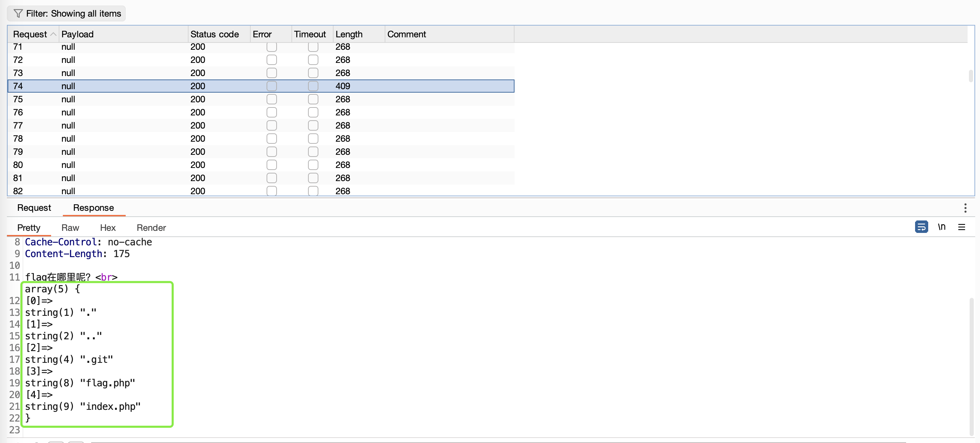The width and height of the screenshot is (980, 443).
Task: Click the ".git" string line
Action: [69, 359]
